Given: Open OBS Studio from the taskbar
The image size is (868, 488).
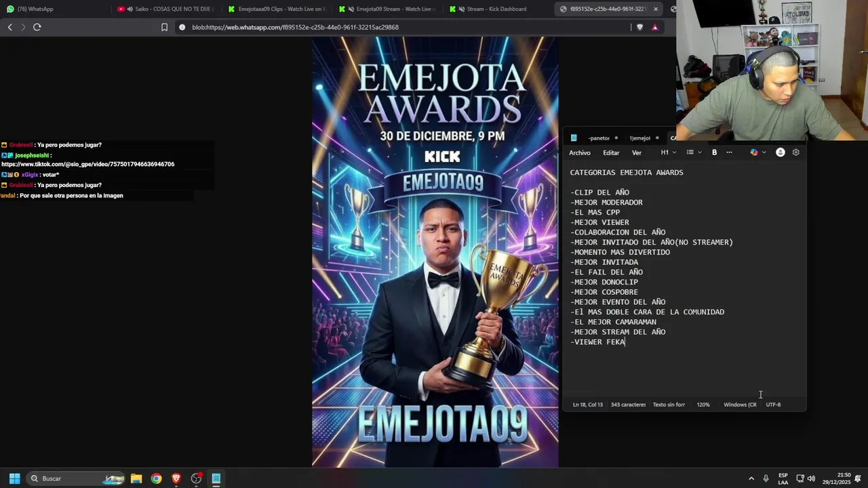Looking at the screenshot, I should pyautogui.click(x=197, y=479).
